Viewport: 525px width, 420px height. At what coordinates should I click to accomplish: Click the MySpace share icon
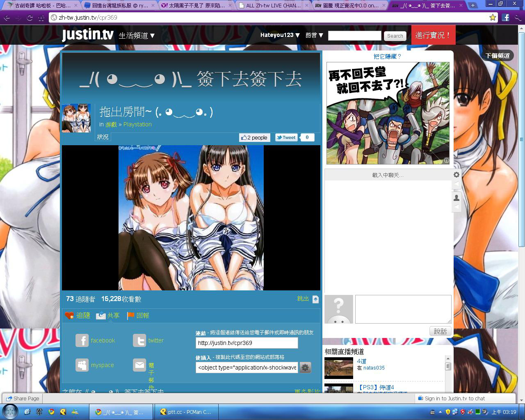click(x=82, y=365)
